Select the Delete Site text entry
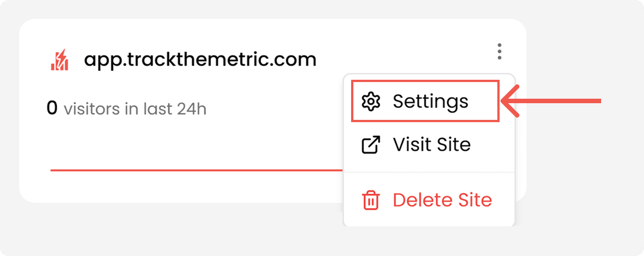644x256 pixels. pyautogui.click(x=442, y=200)
